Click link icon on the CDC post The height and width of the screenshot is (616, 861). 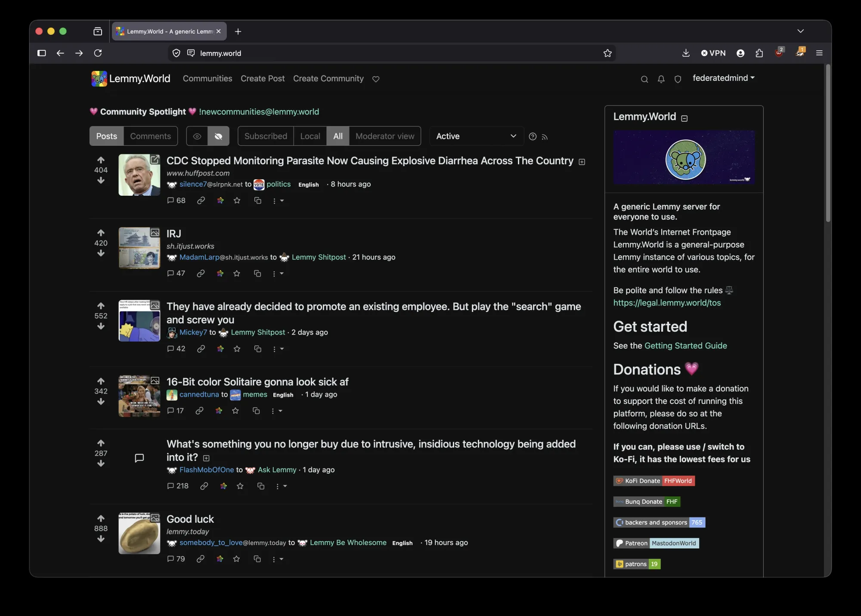[x=201, y=200]
